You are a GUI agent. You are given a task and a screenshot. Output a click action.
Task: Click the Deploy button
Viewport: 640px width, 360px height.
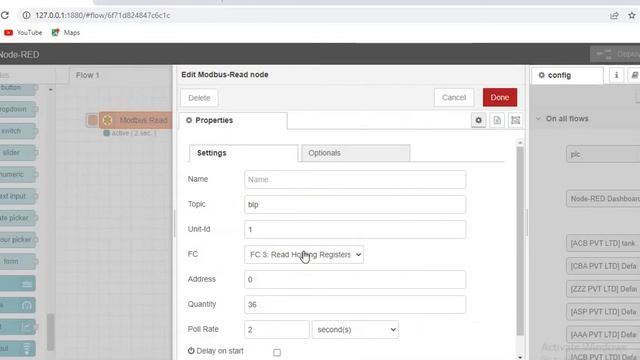(616, 54)
